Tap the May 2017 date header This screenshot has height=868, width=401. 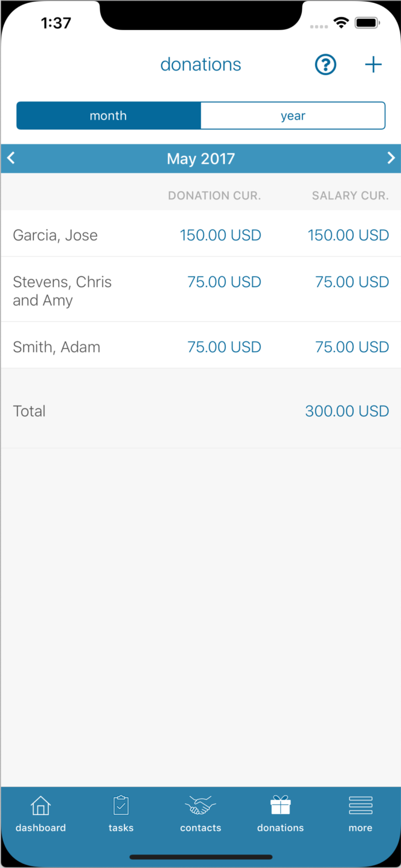[x=201, y=159]
